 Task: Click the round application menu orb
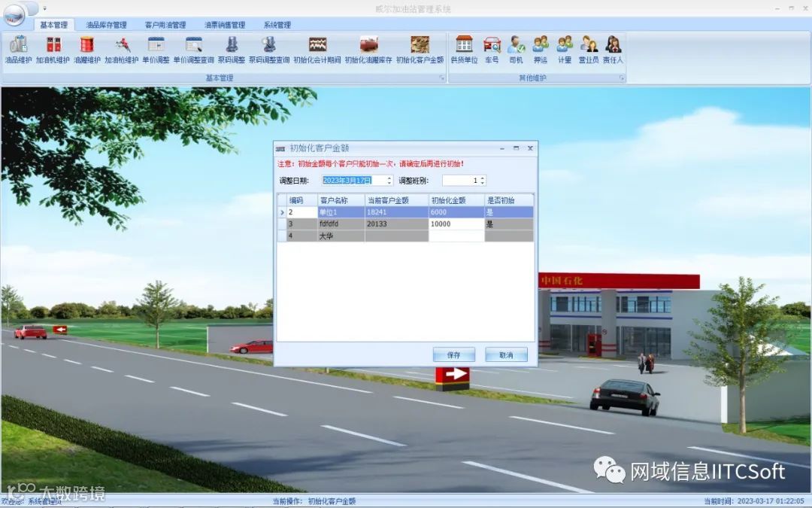14,14
